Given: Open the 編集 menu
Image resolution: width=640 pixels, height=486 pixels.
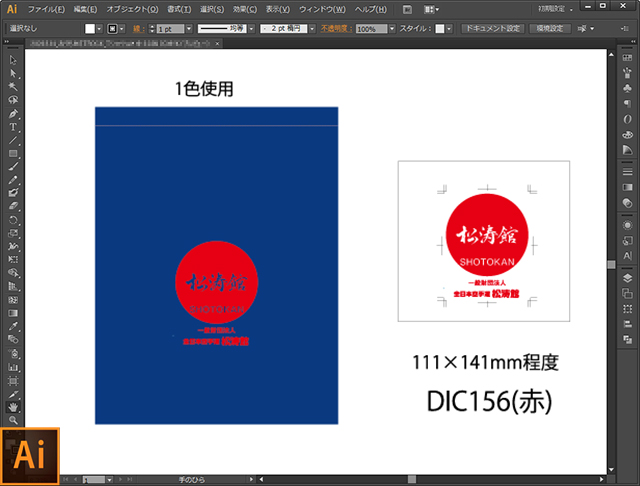Looking at the screenshot, I should point(85,9).
